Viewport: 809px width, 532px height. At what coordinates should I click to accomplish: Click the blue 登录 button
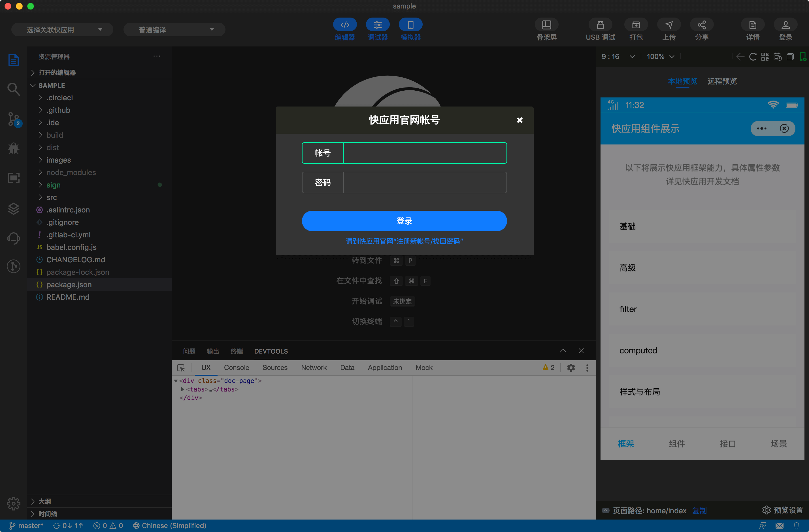coord(404,221)
